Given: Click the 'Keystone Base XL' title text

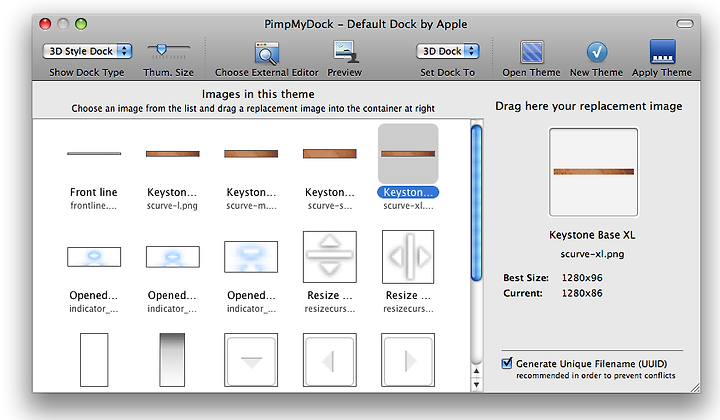Looking at the screenshot, I should pos(592,235).
